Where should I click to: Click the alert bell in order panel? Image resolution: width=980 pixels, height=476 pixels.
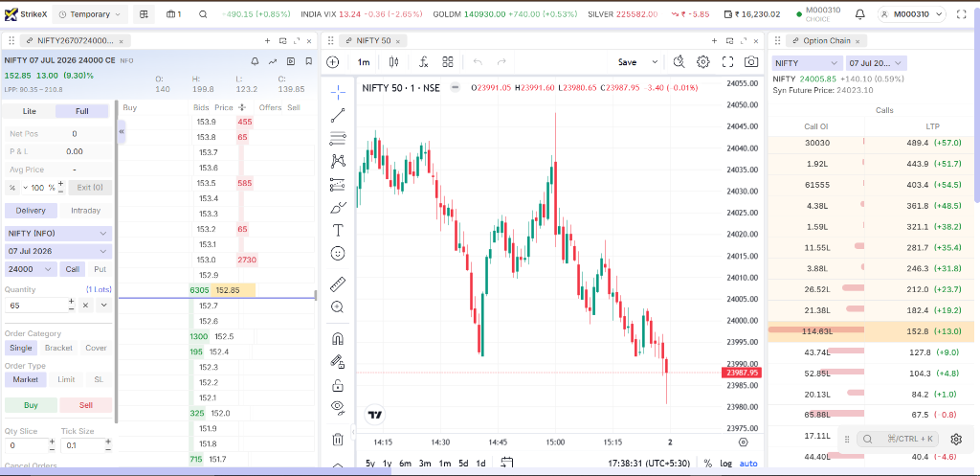click(x=255, y=61)
